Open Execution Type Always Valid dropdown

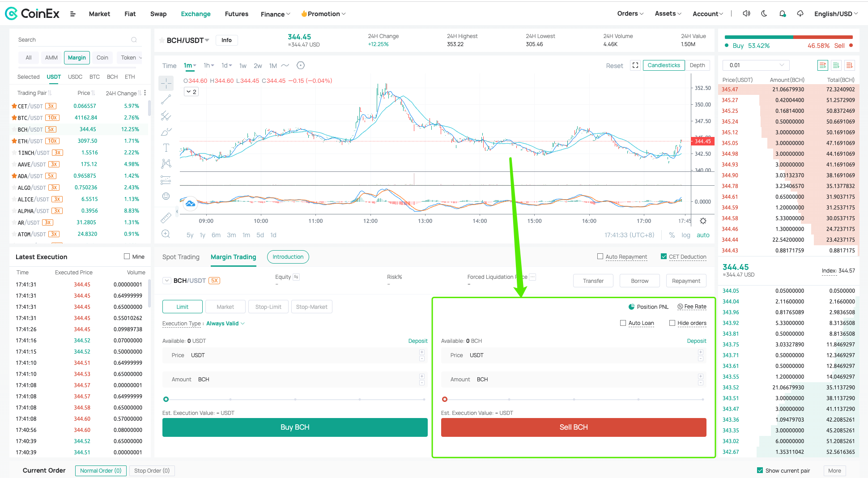(226, 324)
